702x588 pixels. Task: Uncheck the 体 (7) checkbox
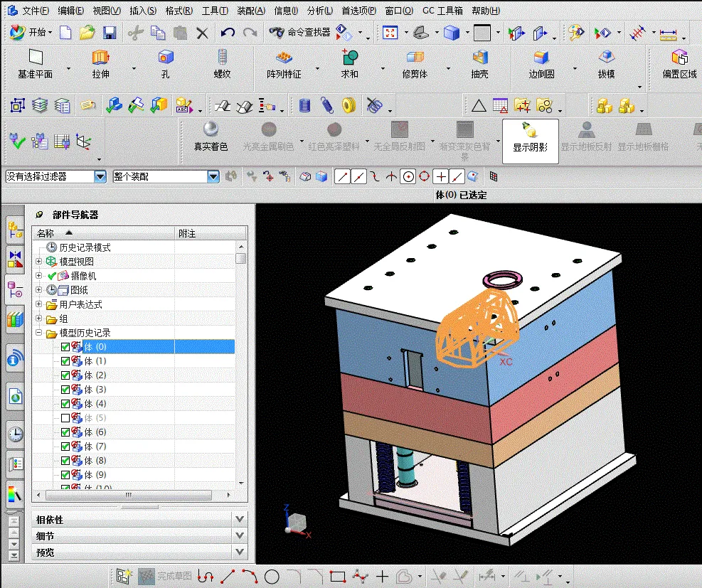65,447
